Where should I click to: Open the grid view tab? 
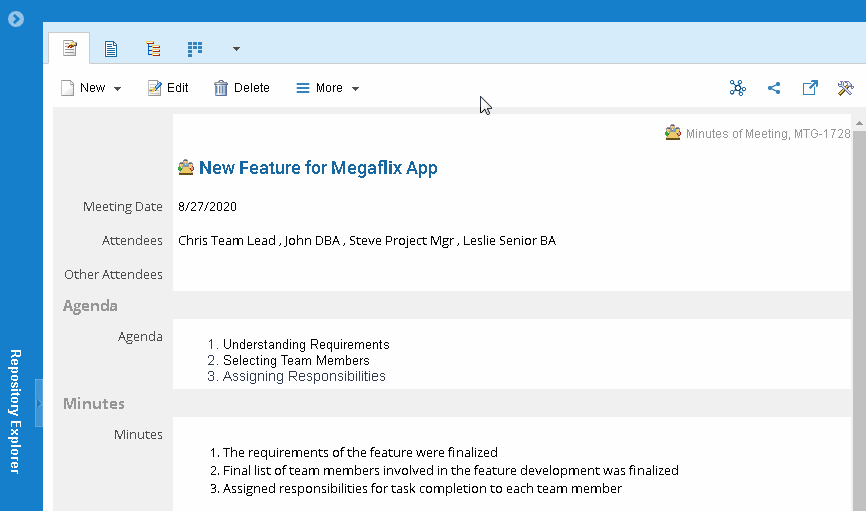(x=195, y=48)
